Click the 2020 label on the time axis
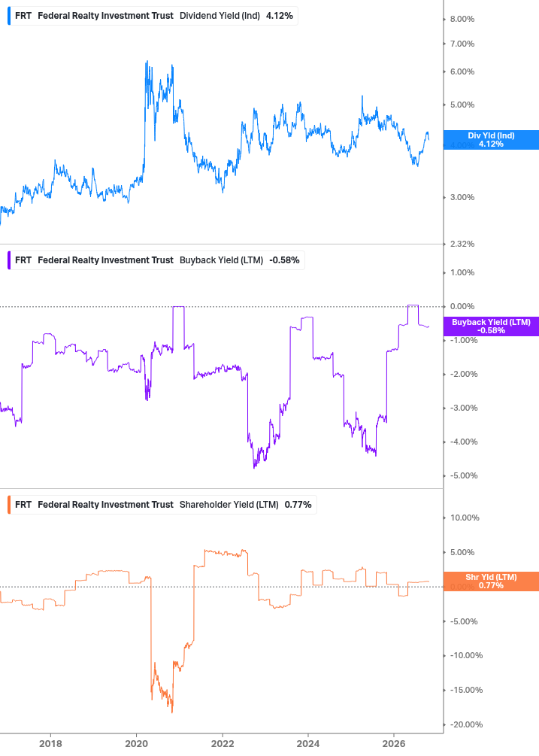 (x=136, y=743)
